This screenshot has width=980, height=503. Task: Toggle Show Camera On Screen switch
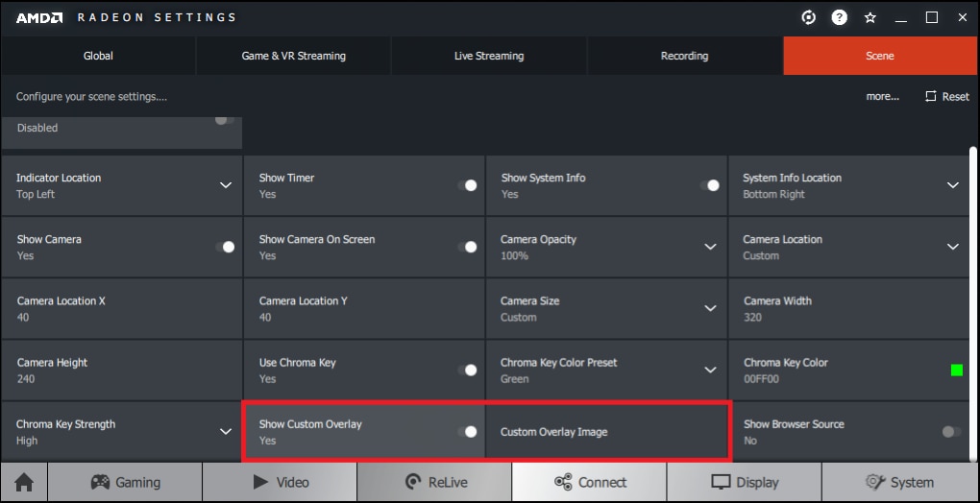(x=467, y=247)
